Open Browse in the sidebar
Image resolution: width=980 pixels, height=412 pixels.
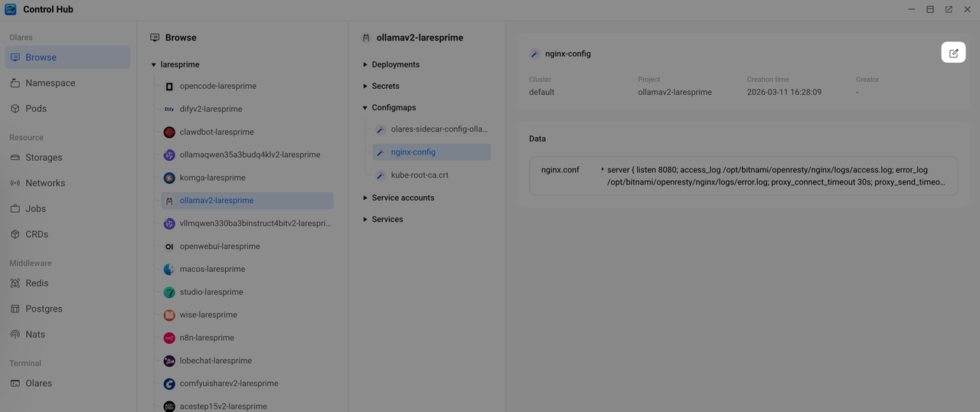coord(67,57)
